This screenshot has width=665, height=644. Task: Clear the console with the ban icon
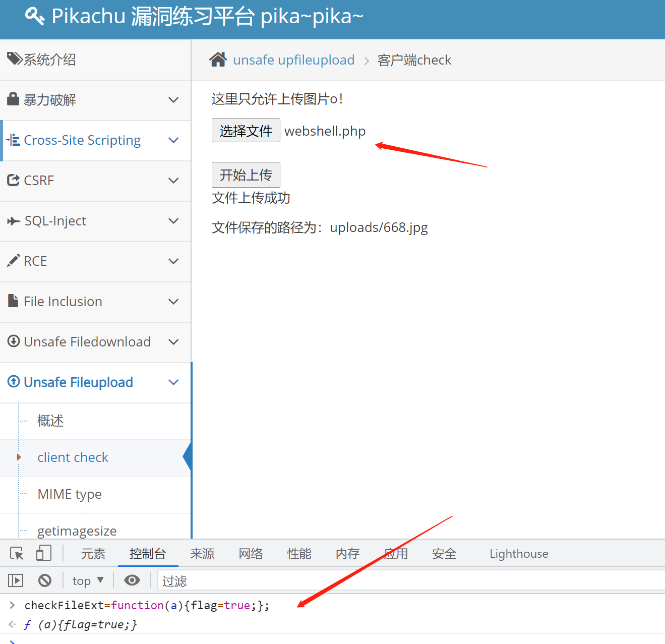[45, 580]
